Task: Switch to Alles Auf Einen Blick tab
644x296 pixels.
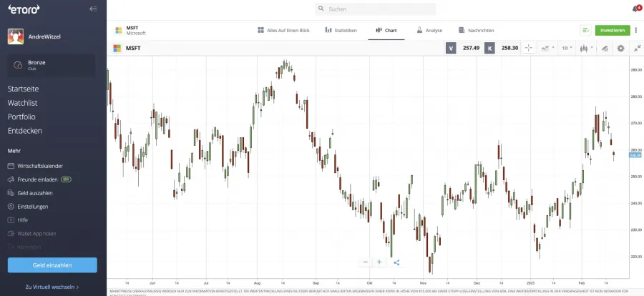Action: pos(283,30)
